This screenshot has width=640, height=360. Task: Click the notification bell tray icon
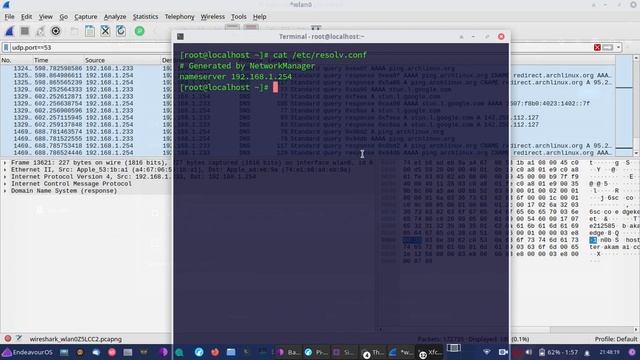pyautogui.click(x=587, y=352)
